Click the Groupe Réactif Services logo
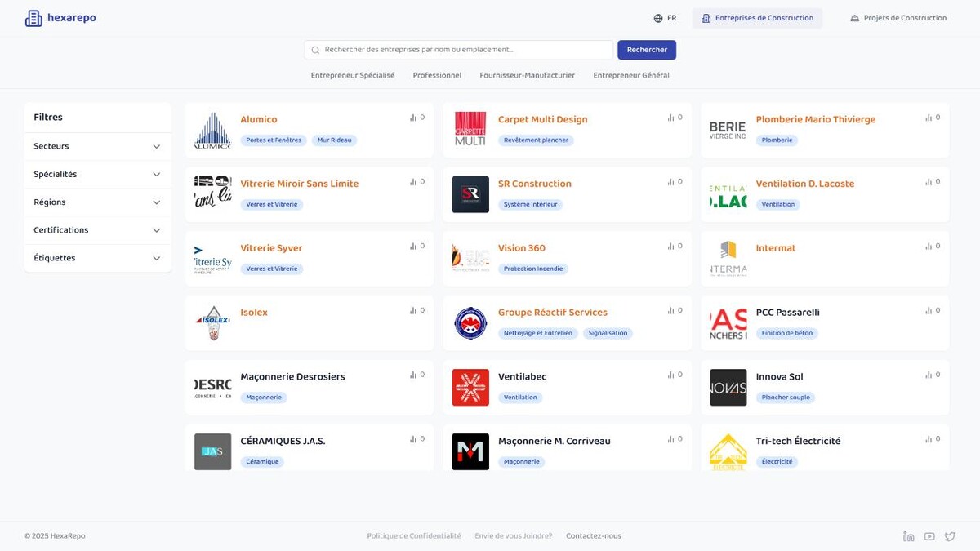Viewport: 980px width, 551px height. pyautogui.click(x=470, y=323)
